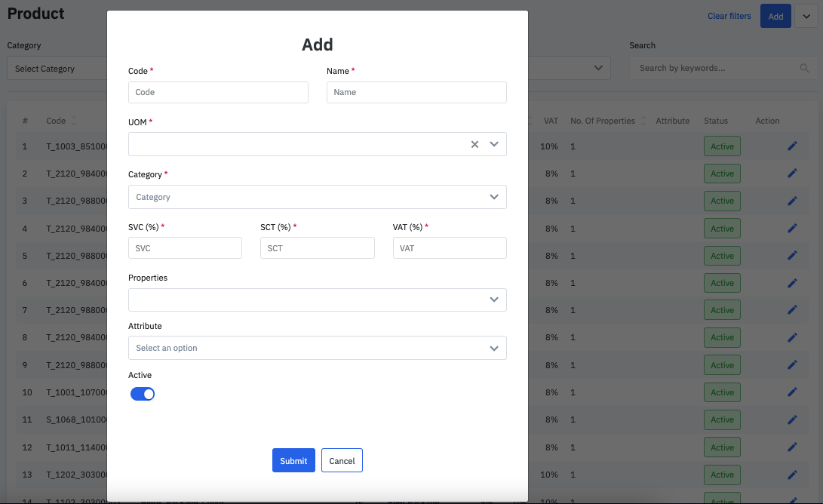This screenshot has width=823, height=504.
Task: Focus the Code input field
Action: [x=218, y=92]
